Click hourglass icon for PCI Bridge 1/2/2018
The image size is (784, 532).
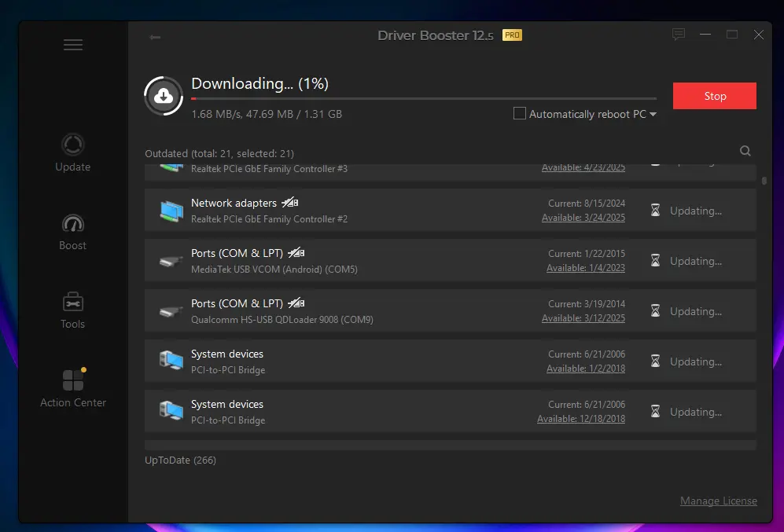[655, 361]
